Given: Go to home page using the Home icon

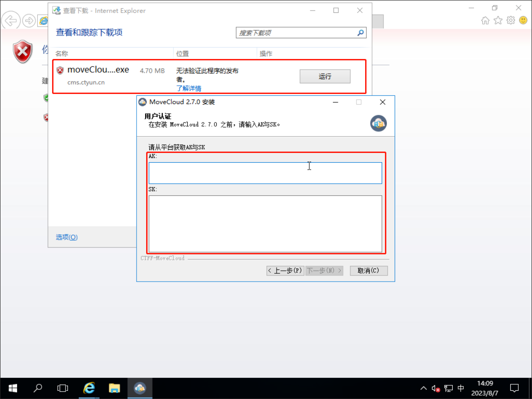Looking at the screenshot, I should pos(485,20).
